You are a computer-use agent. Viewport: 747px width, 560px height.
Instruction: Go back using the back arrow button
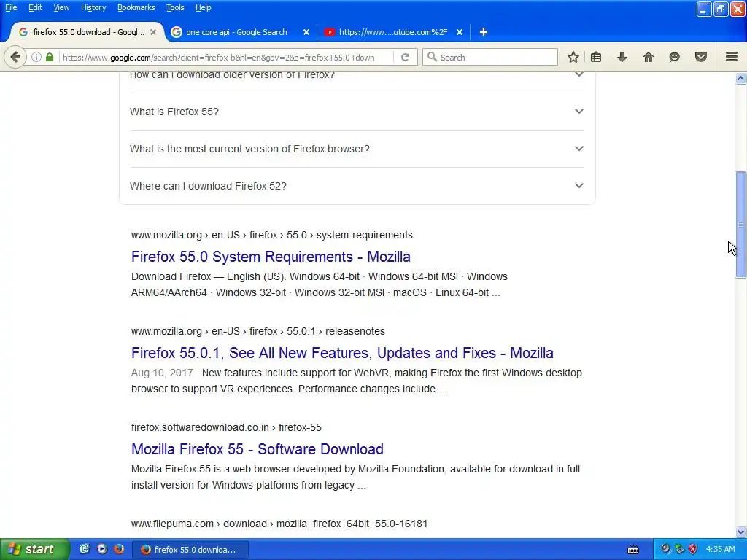(x=15, y=57)
